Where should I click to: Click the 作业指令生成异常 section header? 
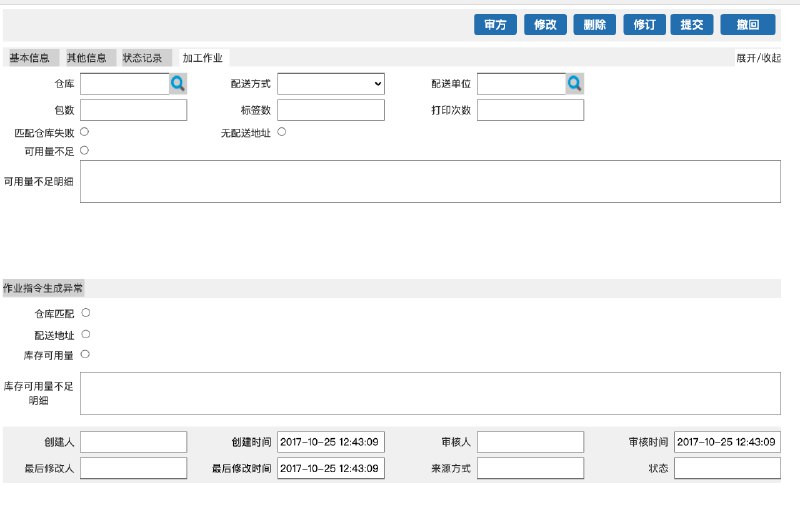(x=43, y=288)
